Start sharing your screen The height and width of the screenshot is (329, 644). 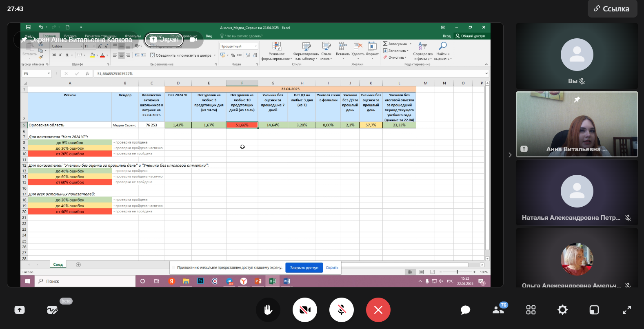20,310
